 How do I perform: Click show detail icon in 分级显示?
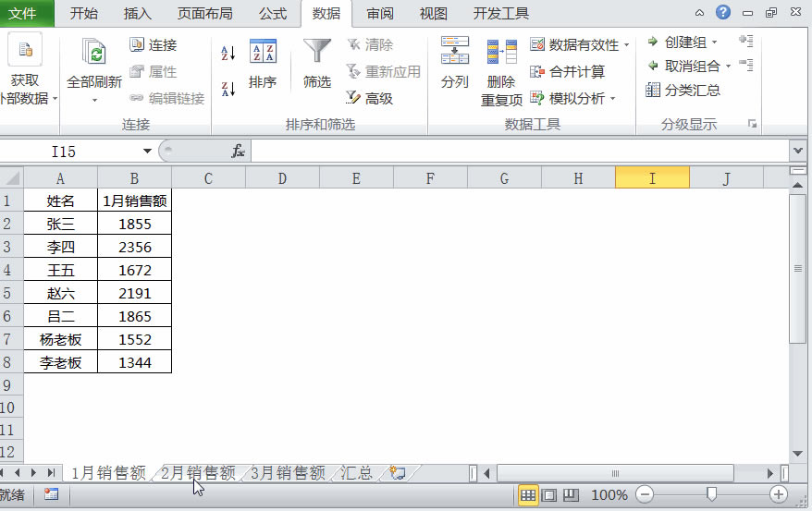coord(746,41)
